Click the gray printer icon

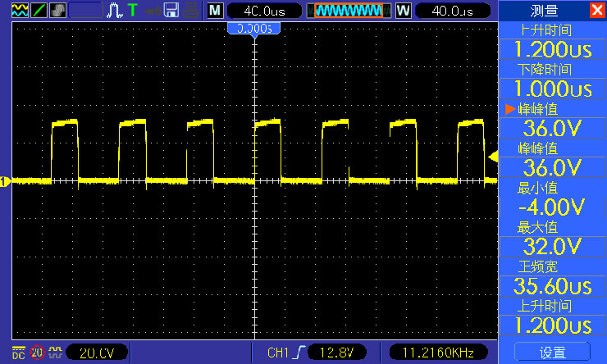[190, 10]
